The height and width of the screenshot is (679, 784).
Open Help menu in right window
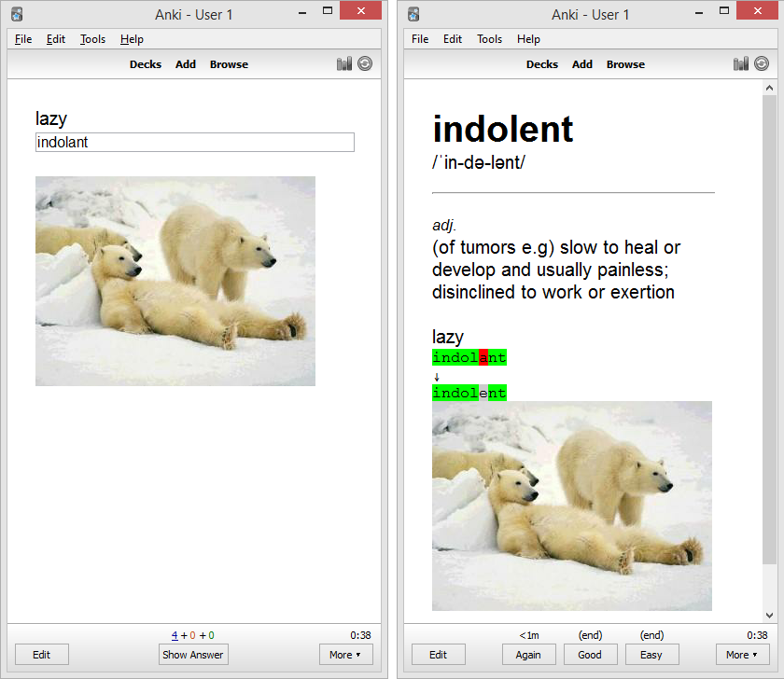(x=528, y=39)
